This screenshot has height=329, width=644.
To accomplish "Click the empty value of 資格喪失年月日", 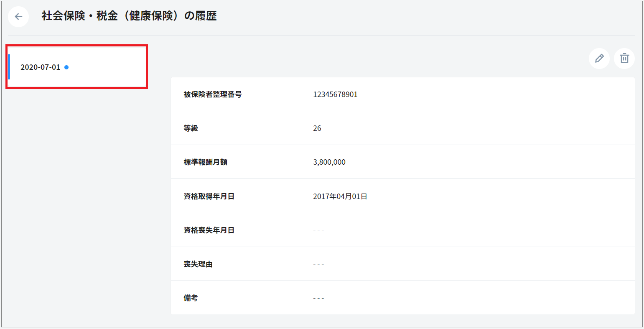I will click(x=318, y=230).
